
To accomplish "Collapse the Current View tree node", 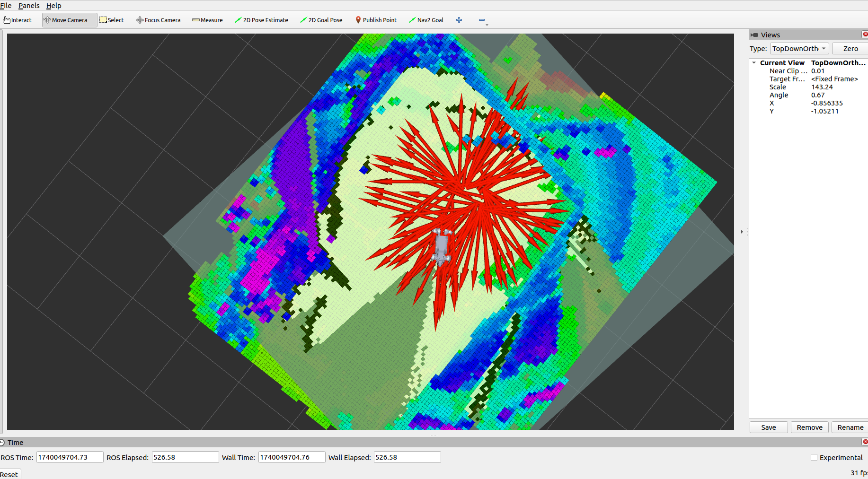I will [x=754, y=62].
